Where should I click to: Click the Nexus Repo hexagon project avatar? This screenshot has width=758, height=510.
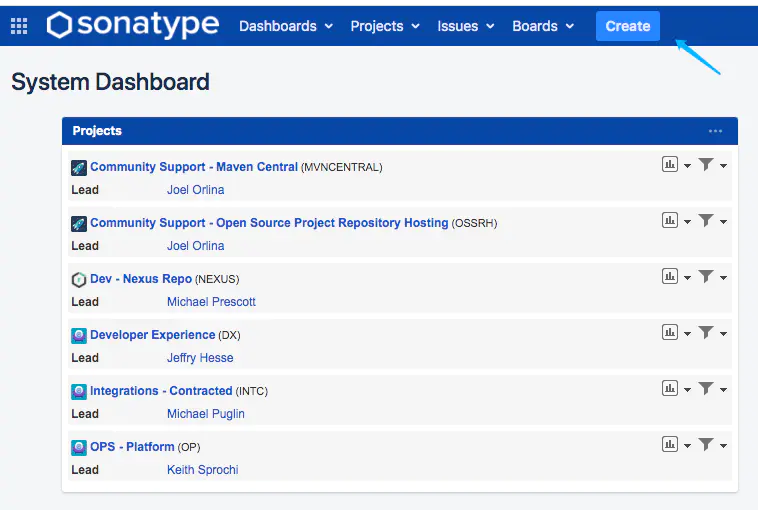click(x=79, y=279)
